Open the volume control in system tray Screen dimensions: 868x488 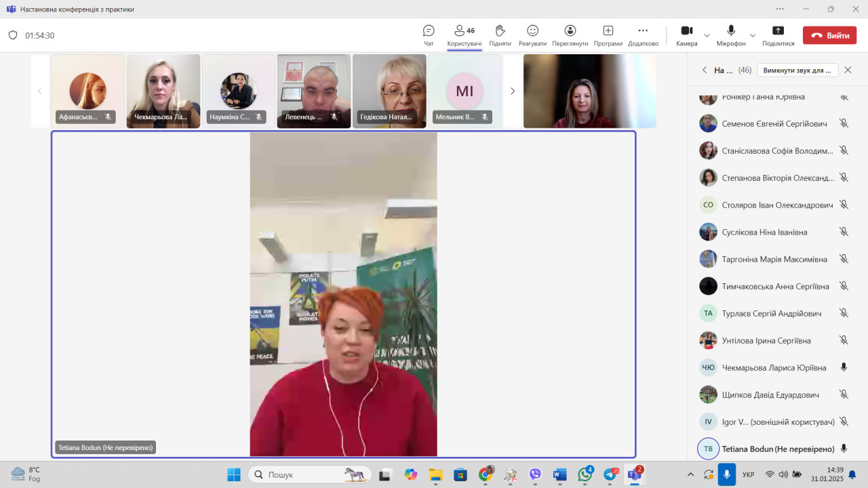[x=783, y=474]
